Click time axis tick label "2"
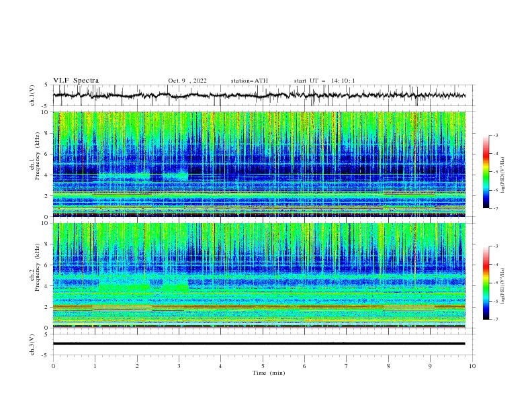The image size is (532, 411). click(137, 366)
